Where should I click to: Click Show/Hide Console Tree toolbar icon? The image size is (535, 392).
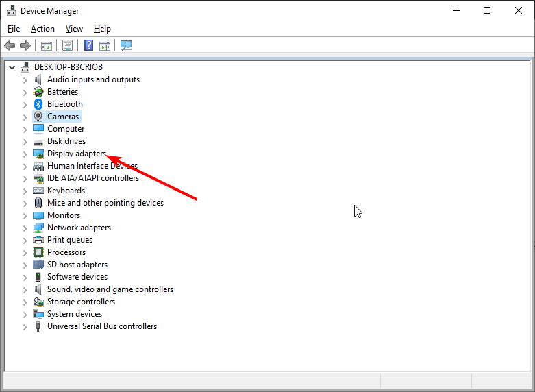coord(47,45)
